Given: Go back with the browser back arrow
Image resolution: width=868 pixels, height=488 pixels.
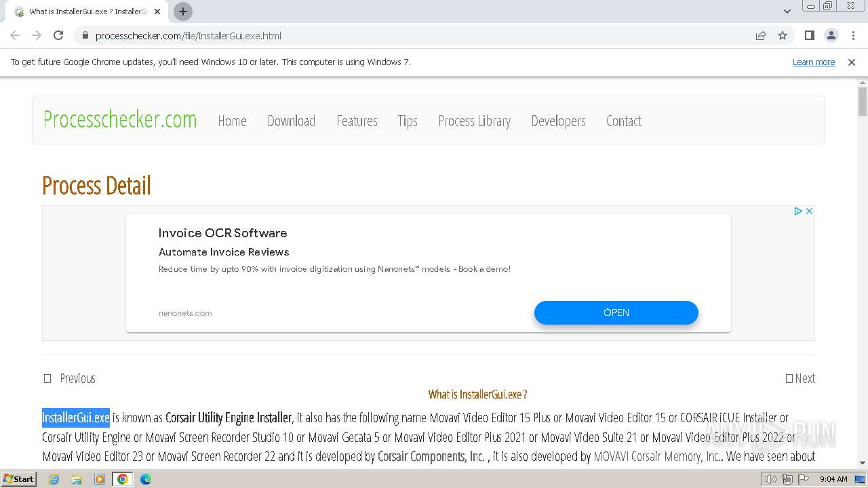Looking at the screenshot, I should (15, 35).
